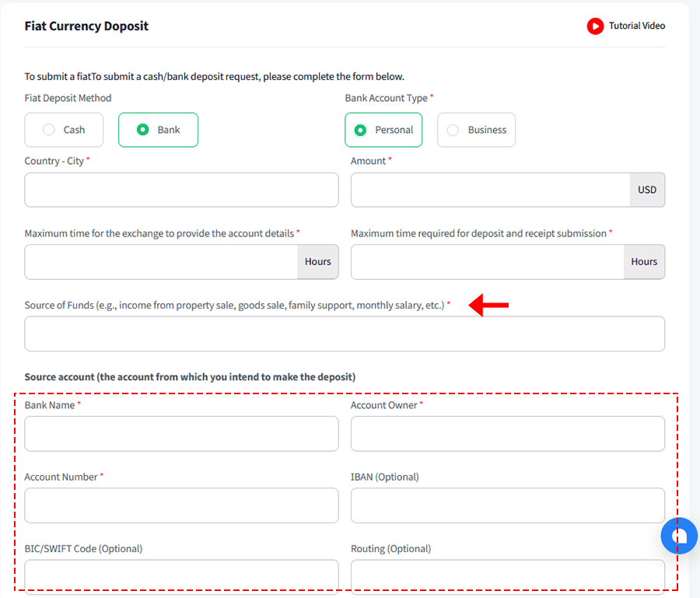
Task: Open the Country - City field
Action: 182,190
